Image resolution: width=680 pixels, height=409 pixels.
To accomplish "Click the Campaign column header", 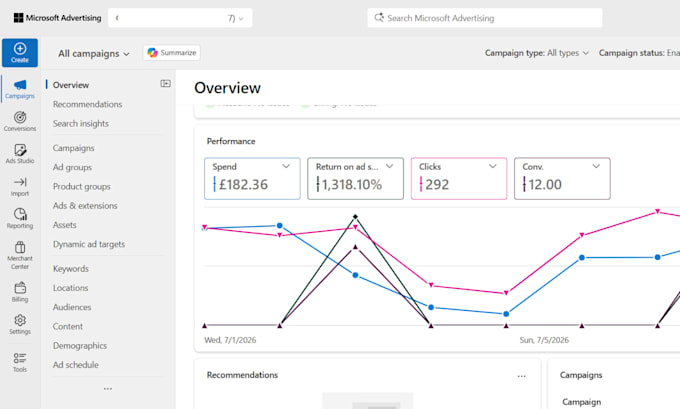I will point(582,402).
